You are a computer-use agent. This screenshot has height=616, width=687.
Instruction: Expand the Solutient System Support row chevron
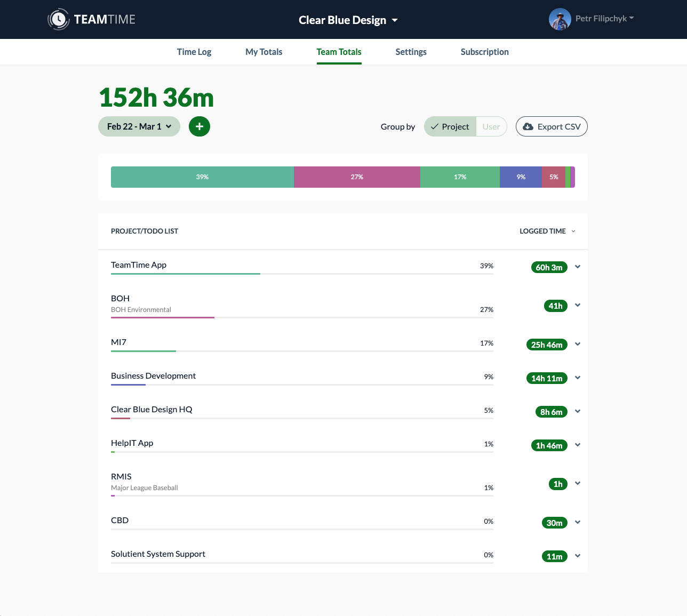578,556
